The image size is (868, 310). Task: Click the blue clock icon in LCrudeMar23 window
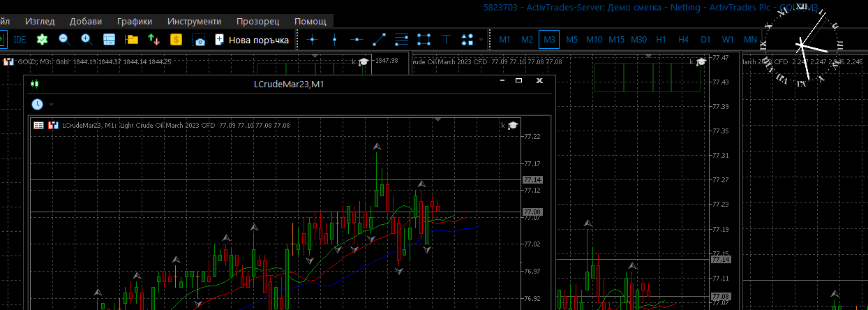(x=37, y=104)
